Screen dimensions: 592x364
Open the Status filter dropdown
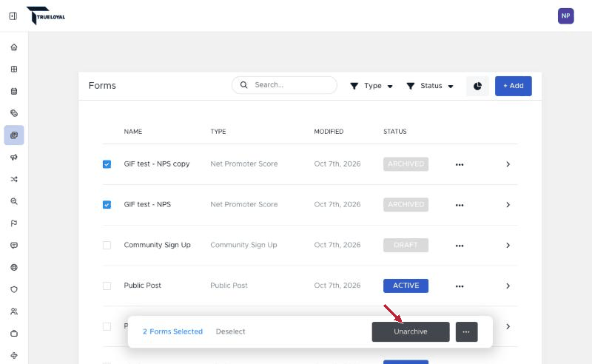tap(430, 86)
